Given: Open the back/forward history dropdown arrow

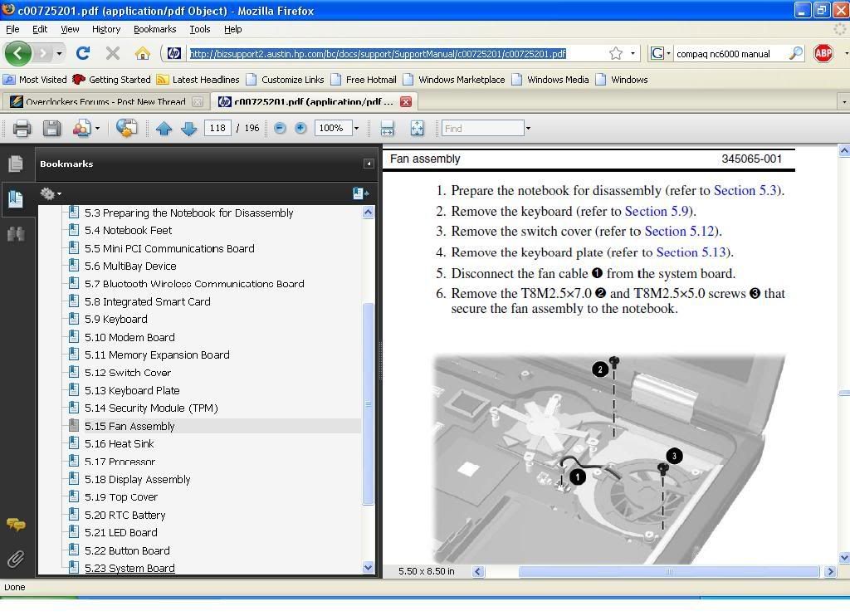Looking at the screenshot, I should point(59,54).
